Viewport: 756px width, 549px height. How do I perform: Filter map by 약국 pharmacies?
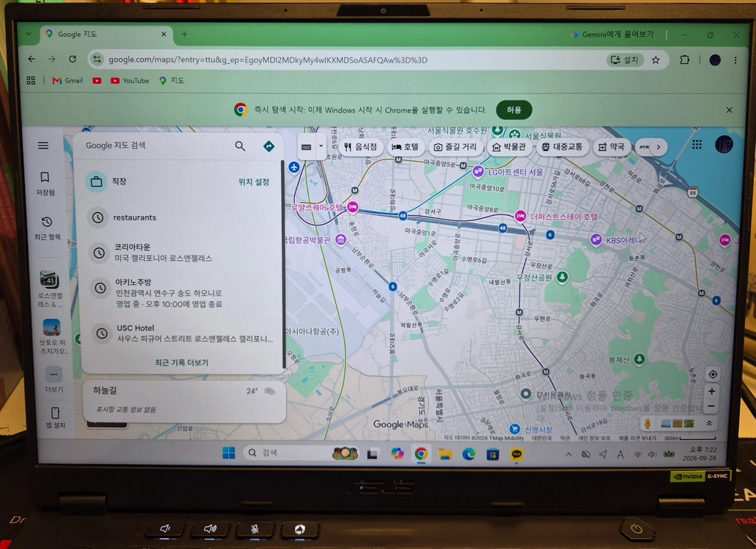coord(611,146)
